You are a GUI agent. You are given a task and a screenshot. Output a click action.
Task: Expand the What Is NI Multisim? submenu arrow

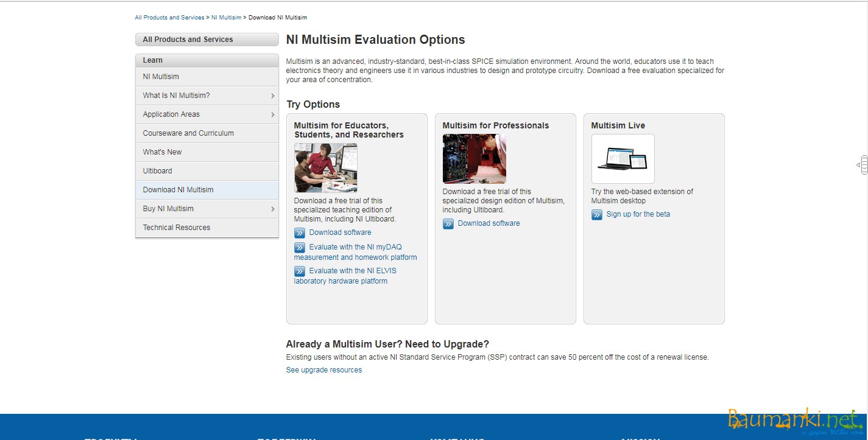(x=272, y=96)
